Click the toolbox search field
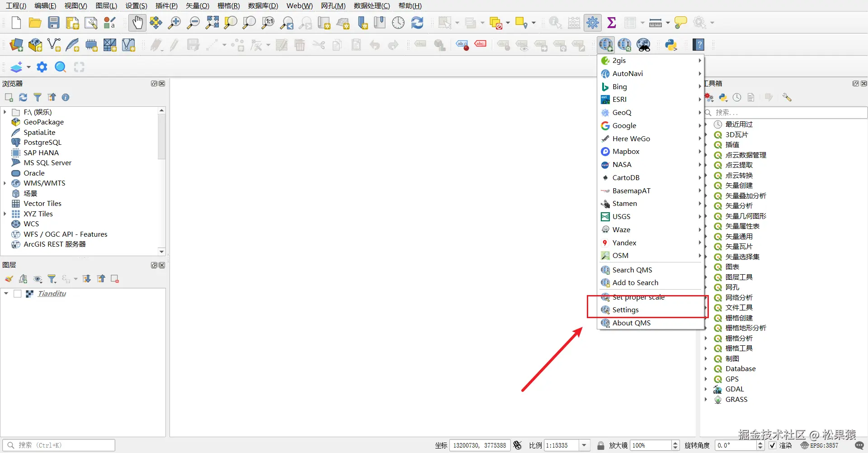Viewport: 868px width, 453px height. click(787, 112)
